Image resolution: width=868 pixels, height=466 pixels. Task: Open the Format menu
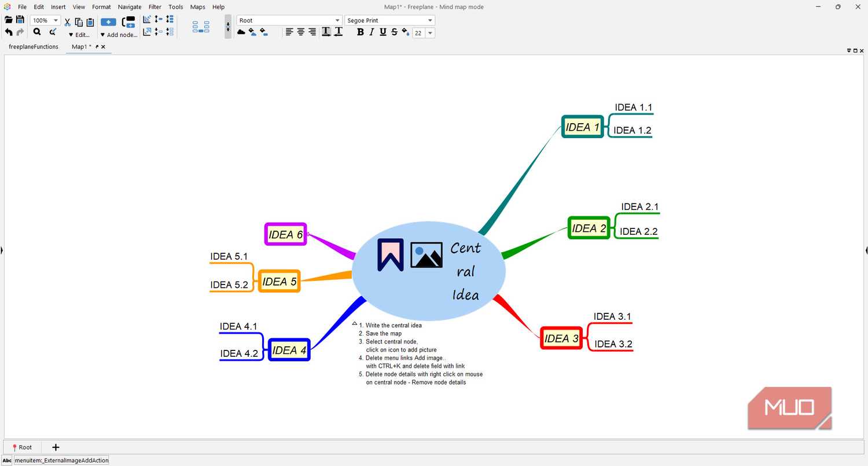pos(101,7)
